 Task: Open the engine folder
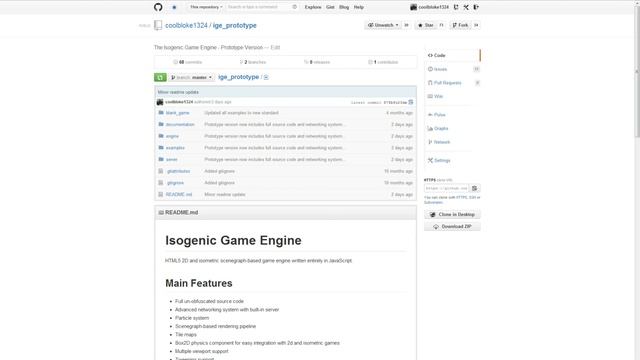point(172,136)
